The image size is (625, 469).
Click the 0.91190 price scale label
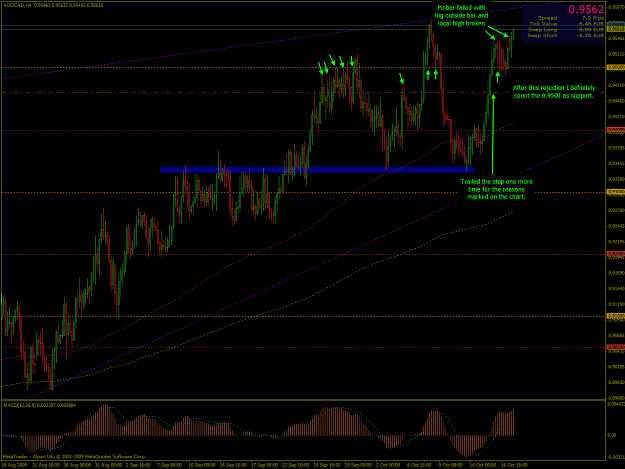(x=616, y=304)
